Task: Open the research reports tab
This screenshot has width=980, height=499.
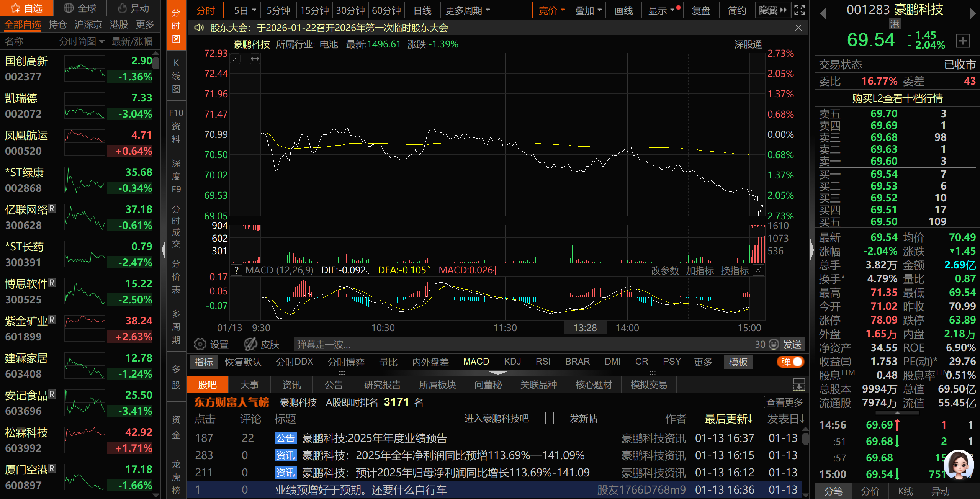Action: pyautogui.click(x=382, y=385)
